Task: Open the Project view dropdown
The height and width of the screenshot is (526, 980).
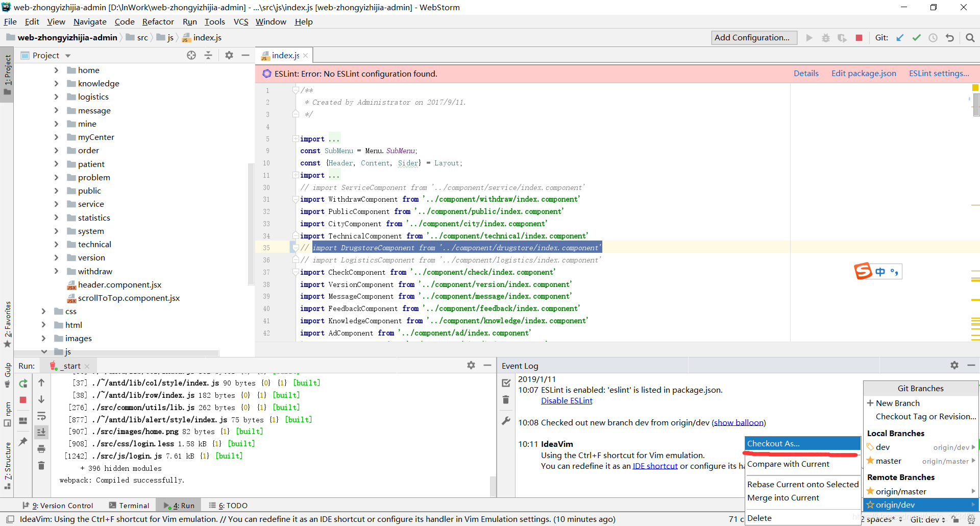Action: pyautogui.click(x=68, y=56)
